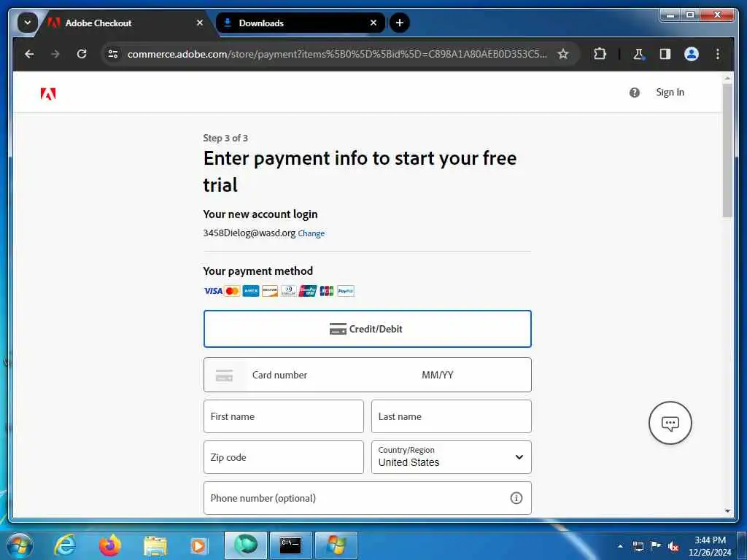Screen dimensions: 747x560
Task: Focus the Last name field
Action: [x=451, y=416]
